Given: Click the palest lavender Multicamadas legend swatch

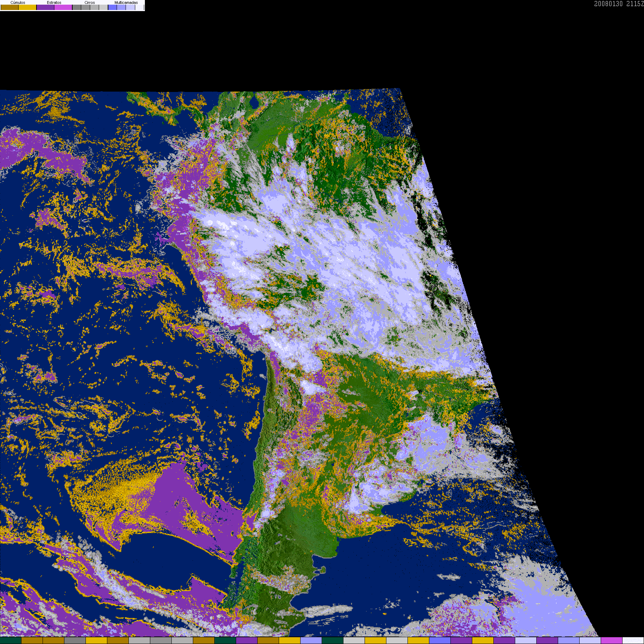Looking at the screenshot, I should 130,7.
